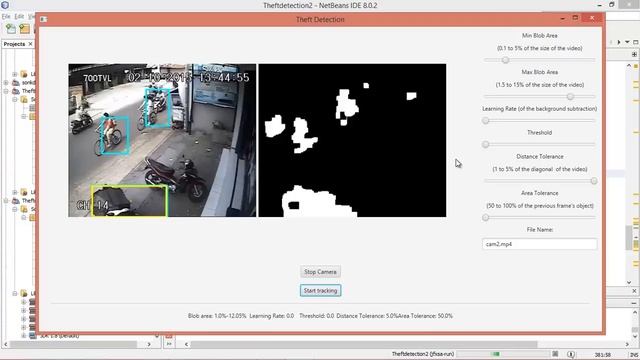The height and width of the screenshot is (360, 640).
Task: Click the Min Blob Area slider handle
Action: (x=505, y=60)
